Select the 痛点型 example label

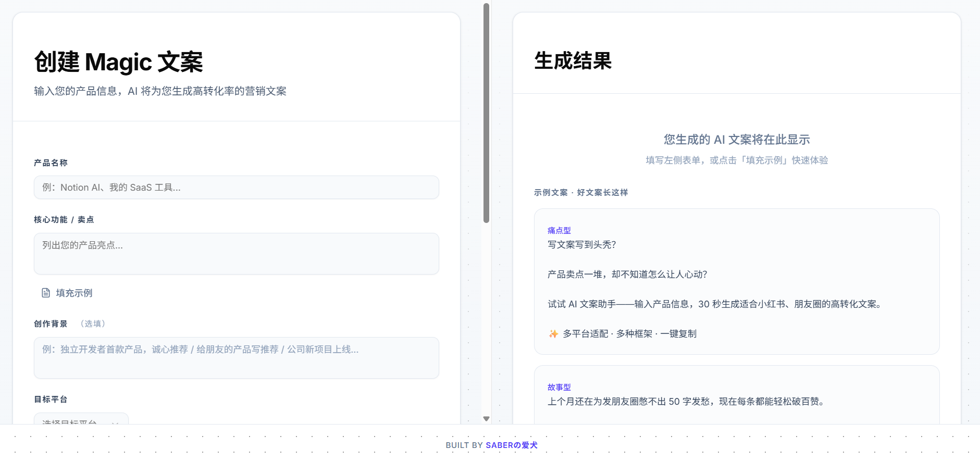(x=559, y=230)
